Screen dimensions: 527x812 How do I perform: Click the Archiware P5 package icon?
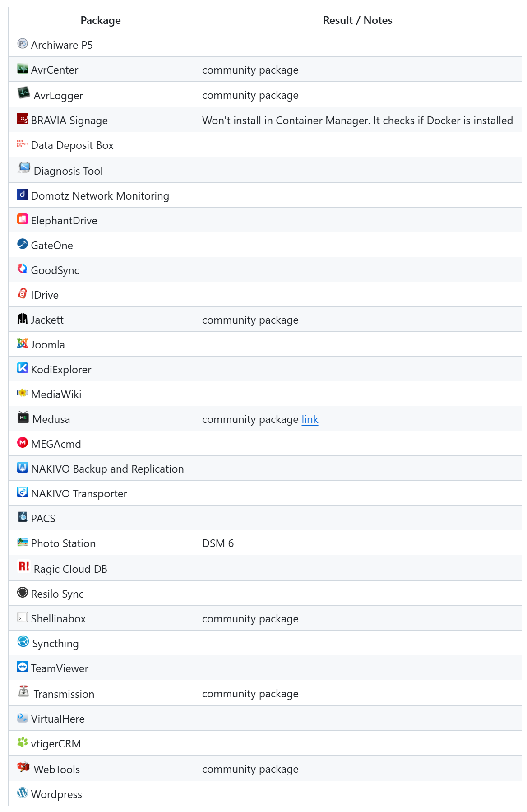pyautogui.click(x=23, y=44)
